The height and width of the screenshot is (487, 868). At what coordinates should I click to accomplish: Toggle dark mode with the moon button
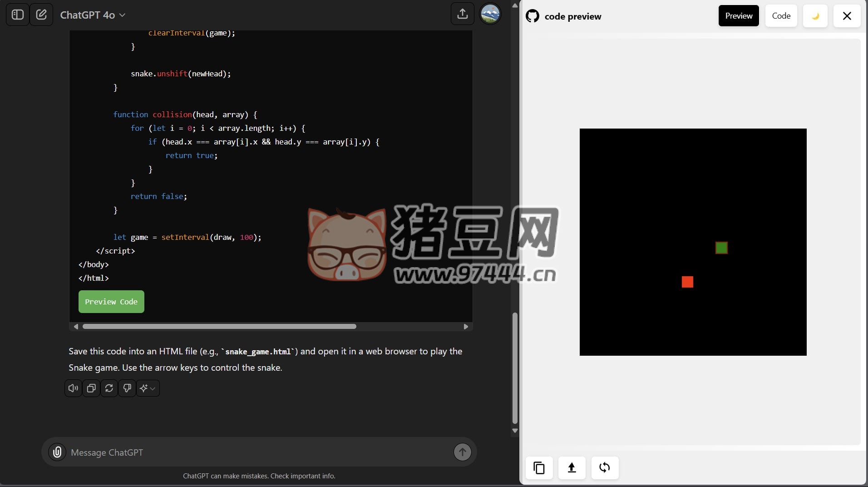point(815,16)
